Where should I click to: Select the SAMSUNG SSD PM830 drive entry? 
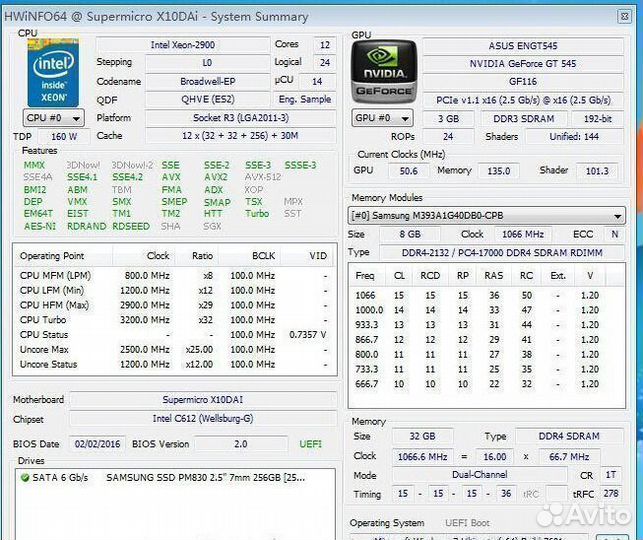click(x=175, y=478)
